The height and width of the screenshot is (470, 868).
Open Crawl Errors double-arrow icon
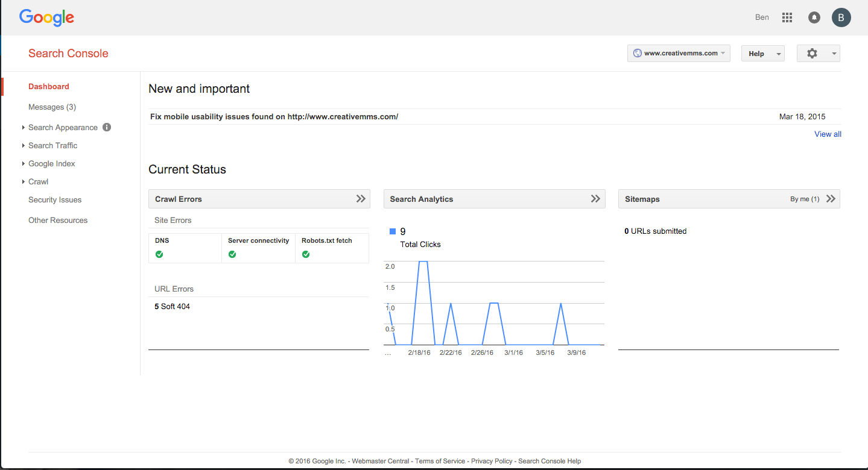coord(361,199)
